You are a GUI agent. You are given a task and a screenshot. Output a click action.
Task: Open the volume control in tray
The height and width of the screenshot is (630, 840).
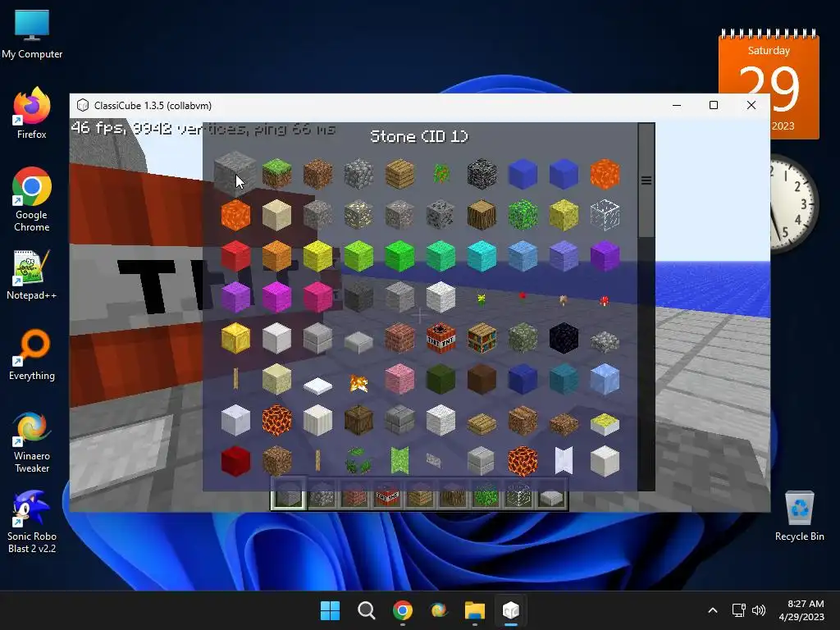(759, 610)
